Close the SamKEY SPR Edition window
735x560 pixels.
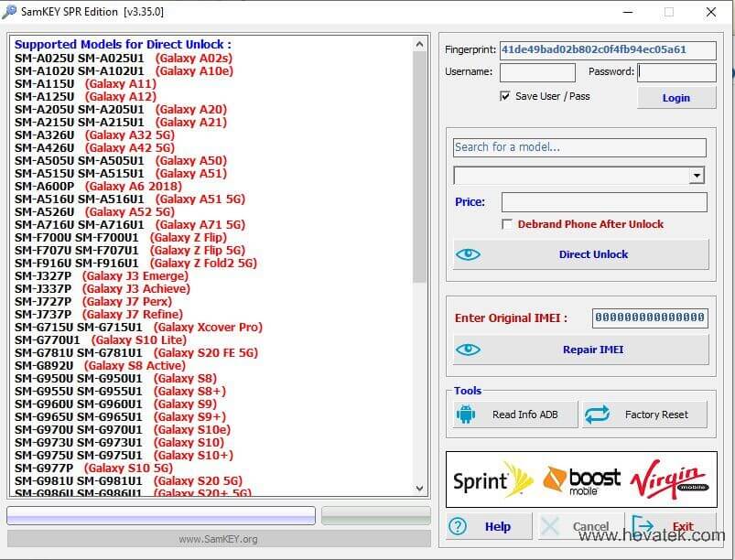(x=711, y=12)
